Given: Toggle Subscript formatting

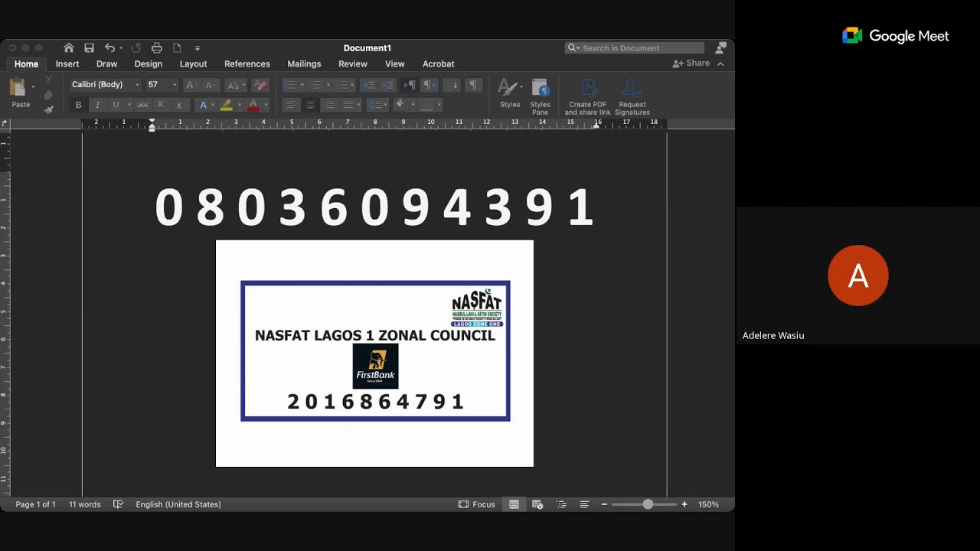Looking at the screenshot, I should point(160,105).
